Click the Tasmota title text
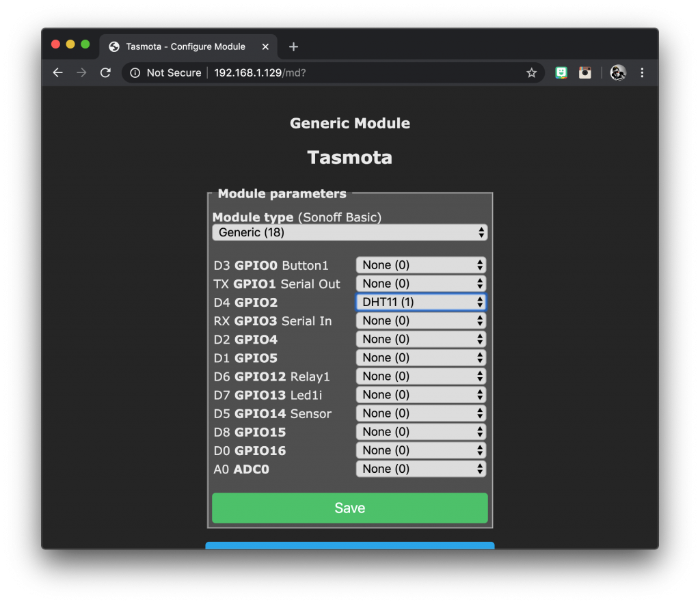The image size is (700, 604). [349, 157]
